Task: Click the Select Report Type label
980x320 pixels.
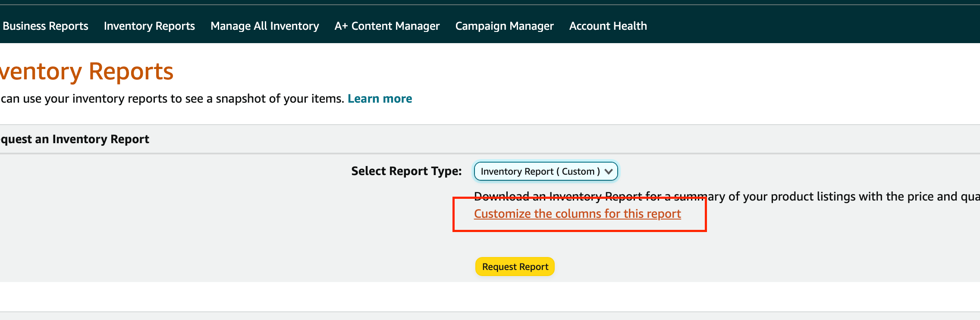Action: (x=406, y=171)
